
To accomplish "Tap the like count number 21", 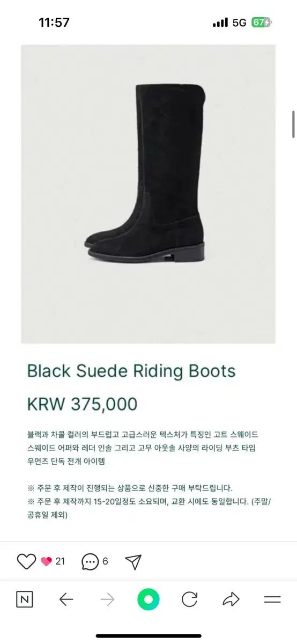I will pyautogui.click(x=60, y=561).
